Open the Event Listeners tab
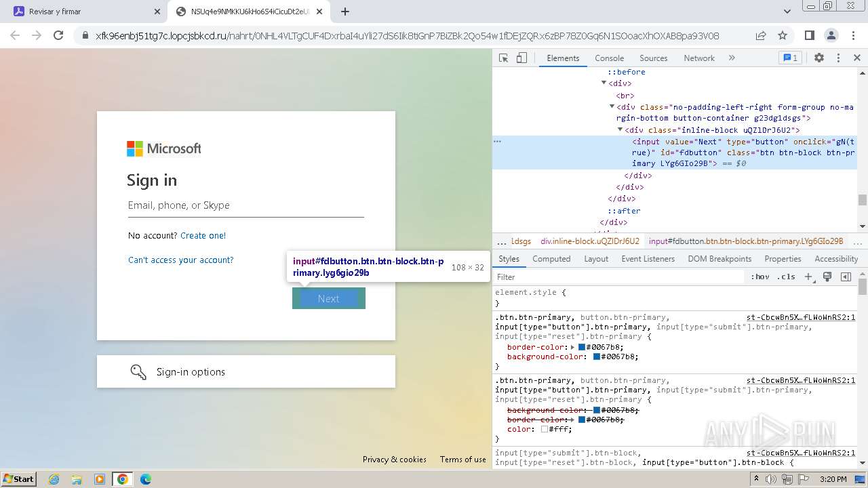Viewport: 868px width, 488px height. click(x=648, y=259)
